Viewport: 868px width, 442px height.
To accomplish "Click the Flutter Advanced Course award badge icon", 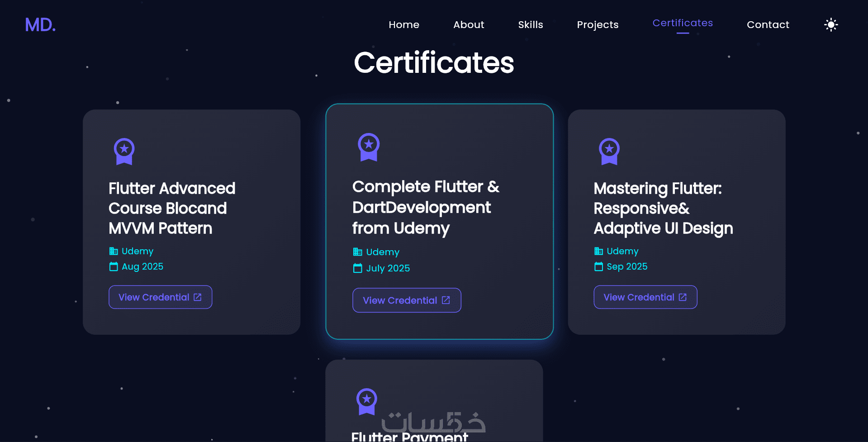I will click(x=124, y=151).
